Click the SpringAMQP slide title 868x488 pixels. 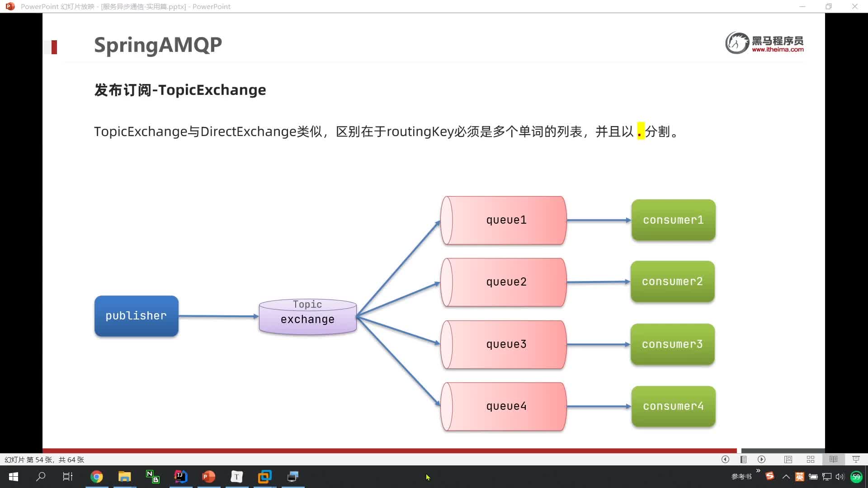click(158, 45)
